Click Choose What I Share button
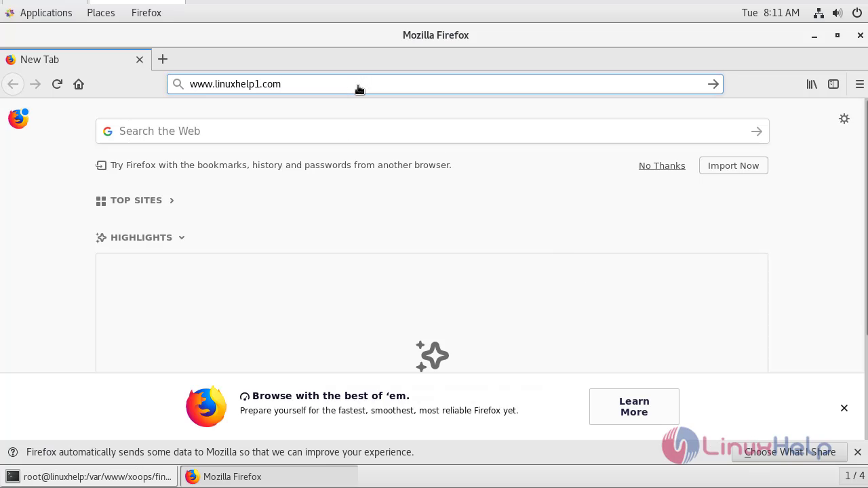Image resolution: width=868 pixels, height=488 pixels. pos(789,452)
